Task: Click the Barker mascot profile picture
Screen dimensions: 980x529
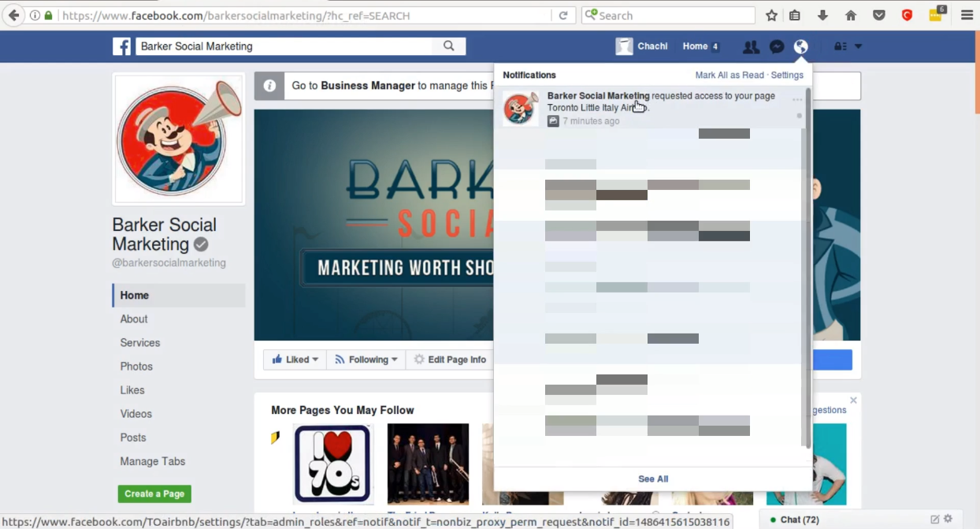Action: (x=179, y=140)
